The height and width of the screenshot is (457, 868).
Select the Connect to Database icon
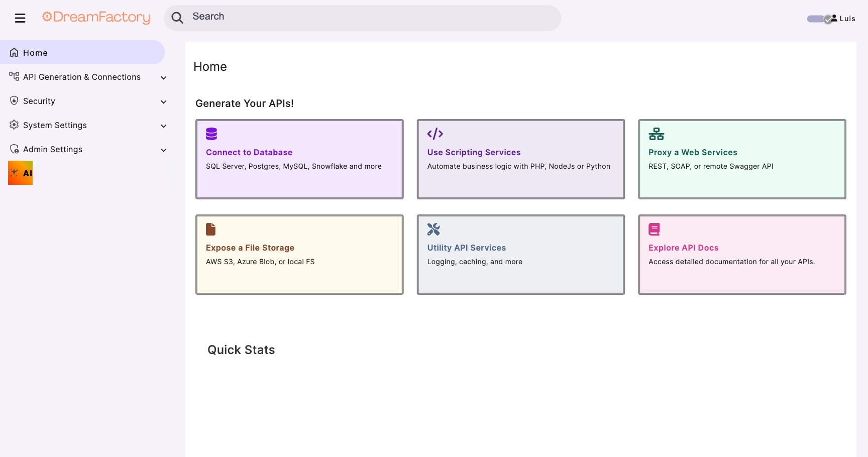pyautogui.click(x=211, y=134)
